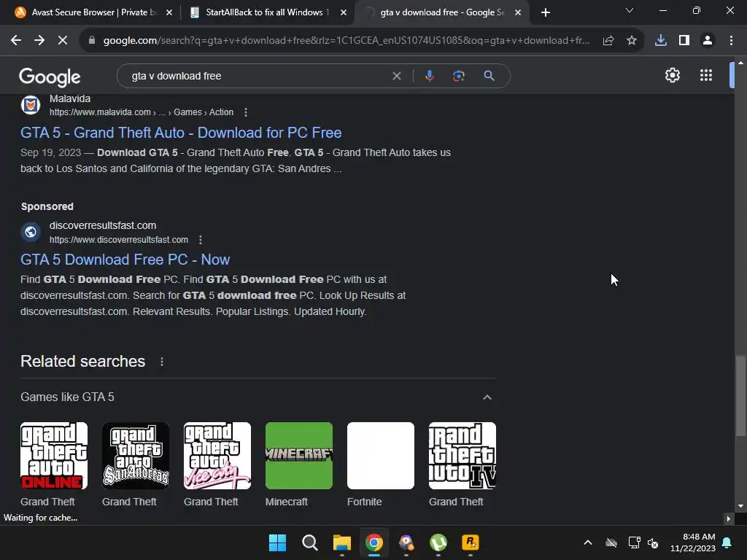
Task: Show hidden system tray icons
Action: [x=588, y=542]
